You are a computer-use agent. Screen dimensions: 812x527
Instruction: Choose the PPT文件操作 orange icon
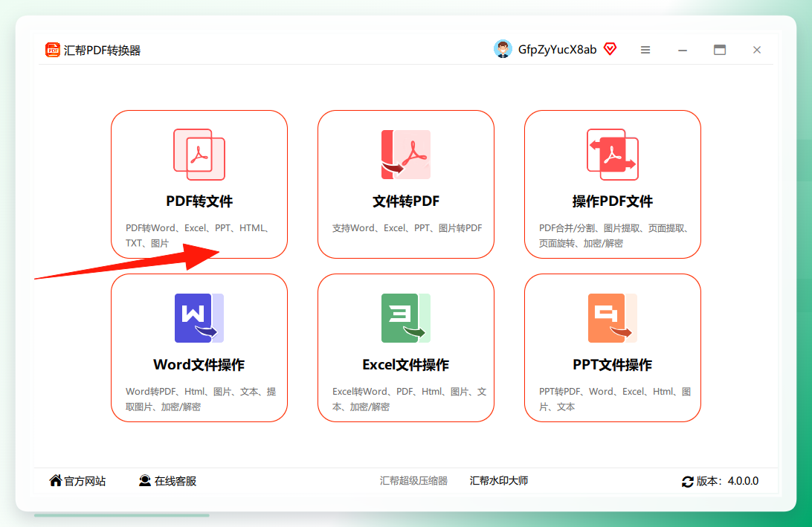[613, 318]
